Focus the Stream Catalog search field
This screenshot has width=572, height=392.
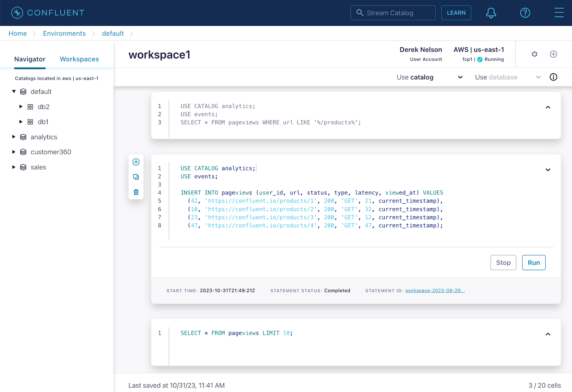point(393,13)
